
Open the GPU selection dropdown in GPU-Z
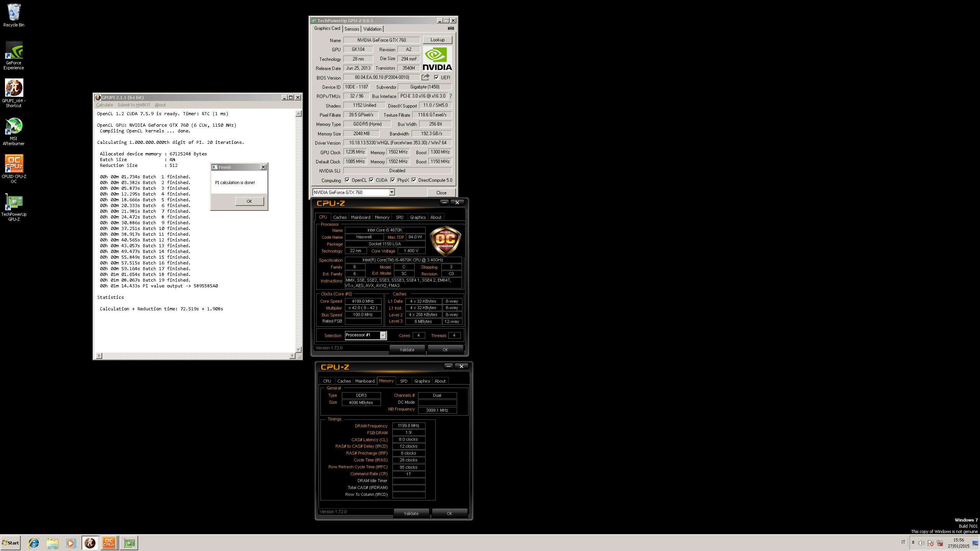(x=392, y=192)
